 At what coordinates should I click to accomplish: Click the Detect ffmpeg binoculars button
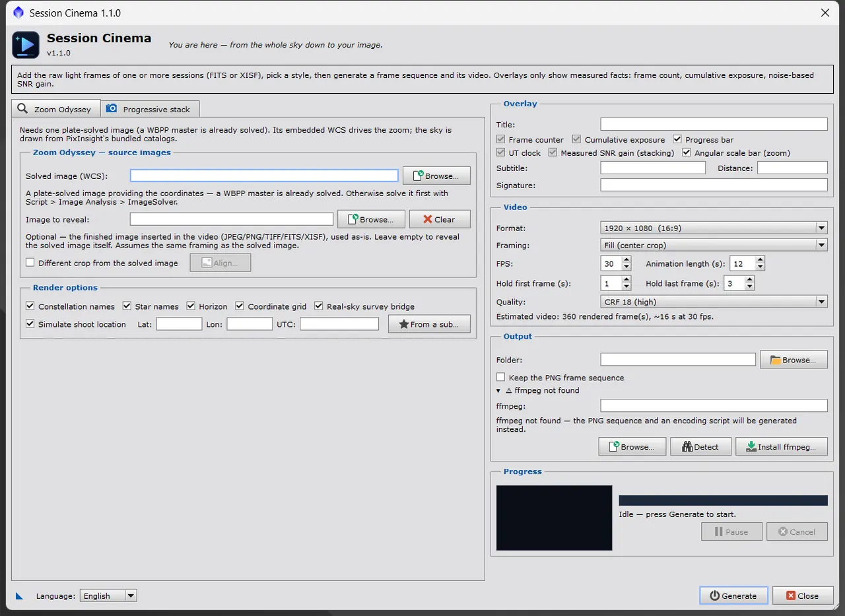pyautogui.click(x=700, y=446)
